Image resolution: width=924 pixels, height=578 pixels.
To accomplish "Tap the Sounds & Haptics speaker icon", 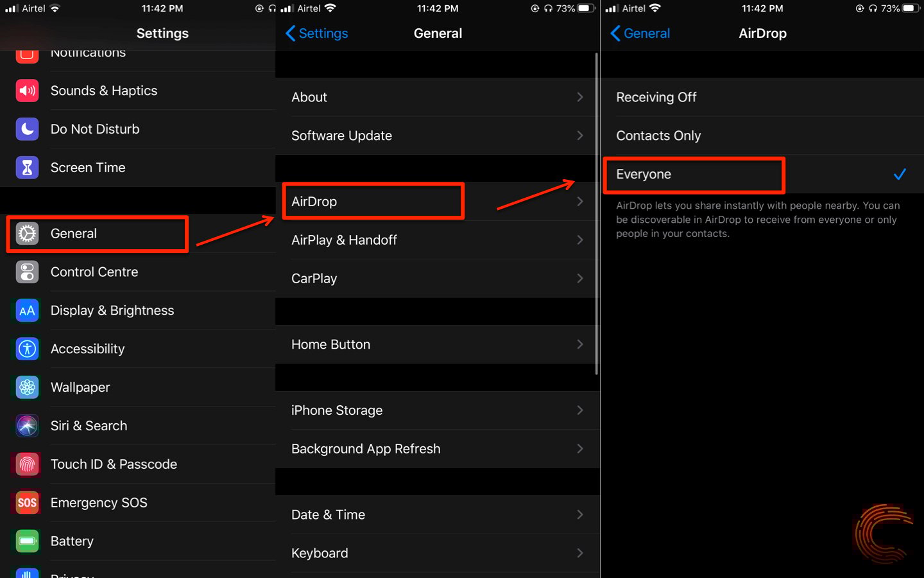I will coord(27,91).
